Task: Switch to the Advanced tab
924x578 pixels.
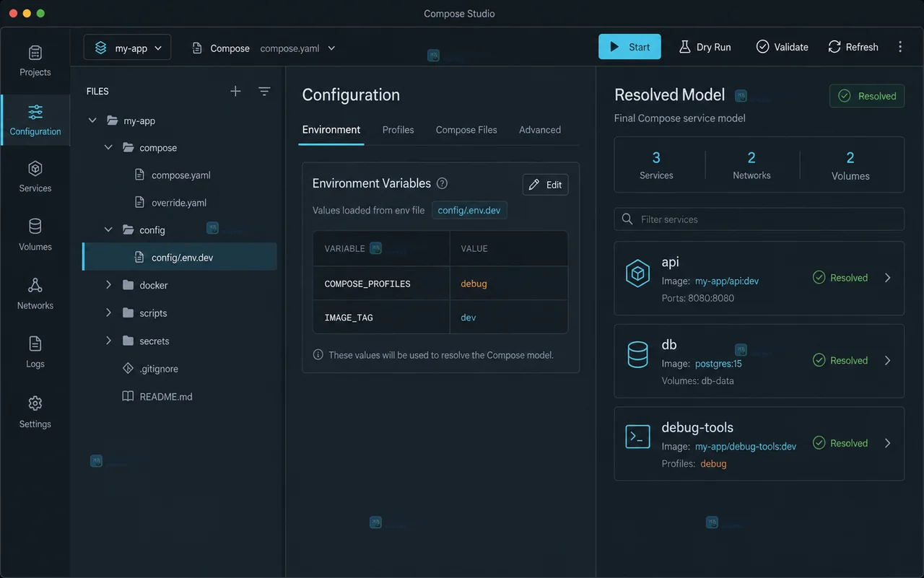Action: tap(540, 130)
